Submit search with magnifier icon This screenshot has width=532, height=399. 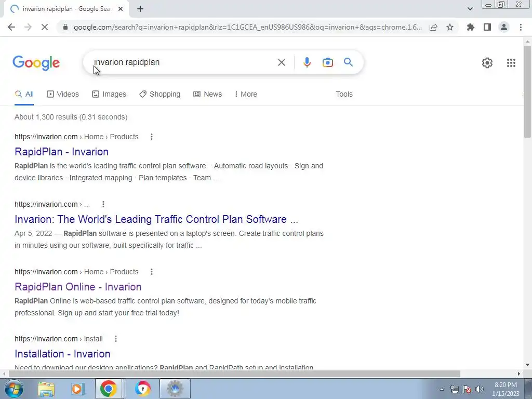point(348,62)
